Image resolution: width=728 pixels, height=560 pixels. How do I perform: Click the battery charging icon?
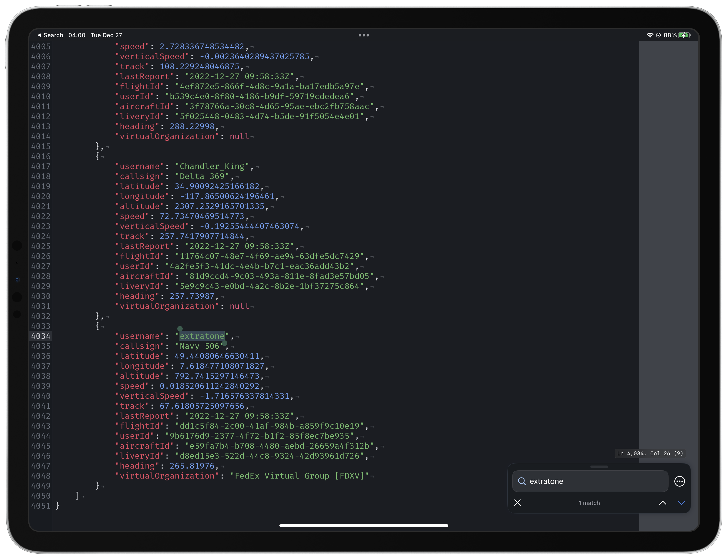pyautogui.click(x=684, y=35)
